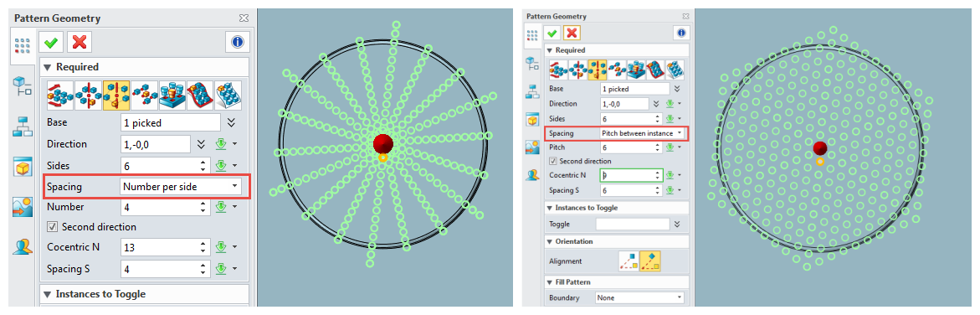Toggle Second direction checkbox in left panel
The height and width of the screenshot is (315, 980).
click(53, 227)
